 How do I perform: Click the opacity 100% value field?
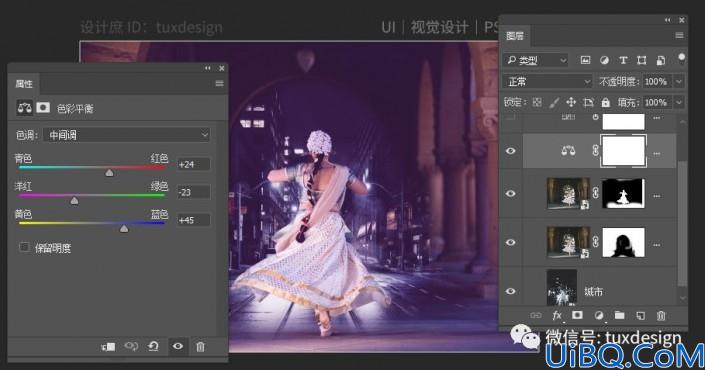tap(656, 81)
